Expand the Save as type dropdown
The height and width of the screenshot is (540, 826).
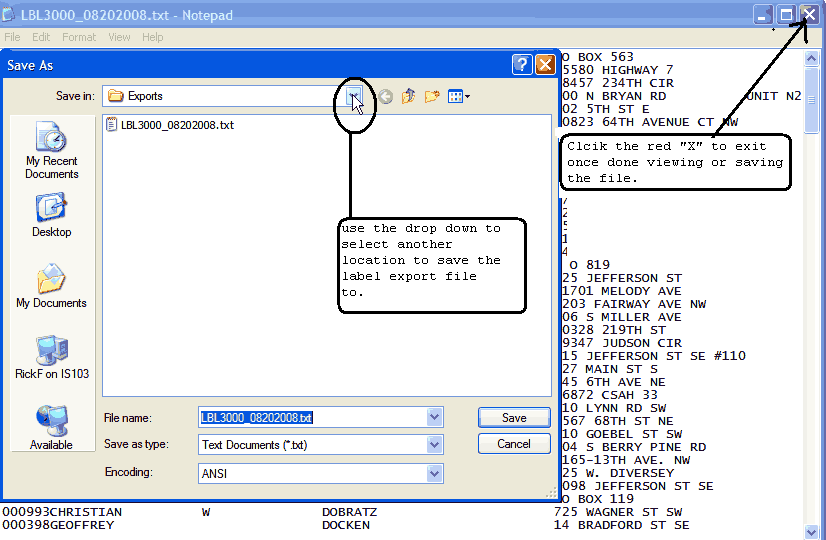(434, 445)
